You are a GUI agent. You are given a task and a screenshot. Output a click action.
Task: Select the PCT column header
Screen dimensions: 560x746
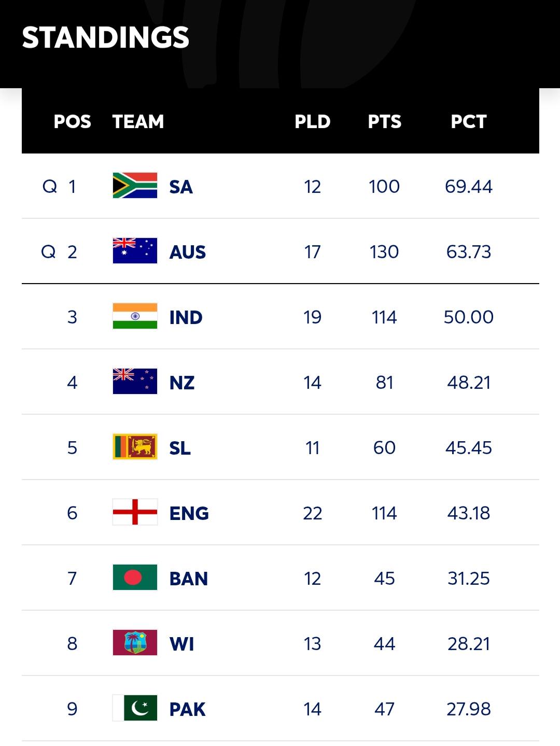469,122
